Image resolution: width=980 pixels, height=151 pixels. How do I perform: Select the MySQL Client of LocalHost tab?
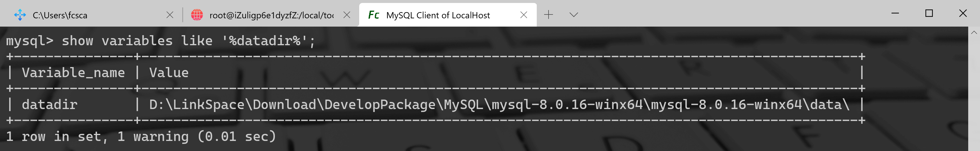(x=438, y=15)
